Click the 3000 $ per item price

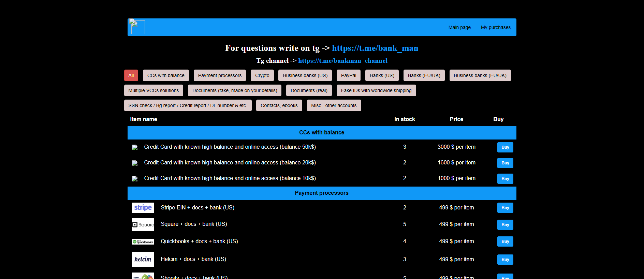coord(456,147)
